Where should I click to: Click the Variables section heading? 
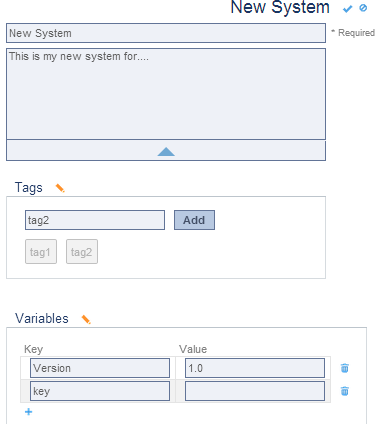click(x=42, y=318)
